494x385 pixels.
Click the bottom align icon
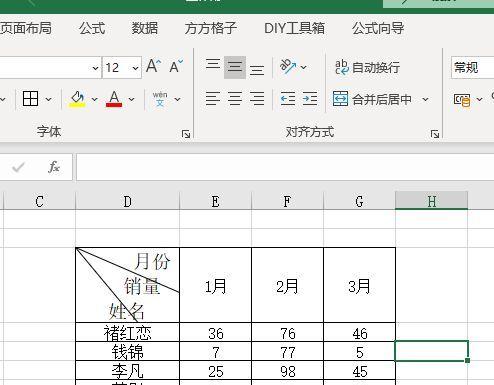coord(257,70)
